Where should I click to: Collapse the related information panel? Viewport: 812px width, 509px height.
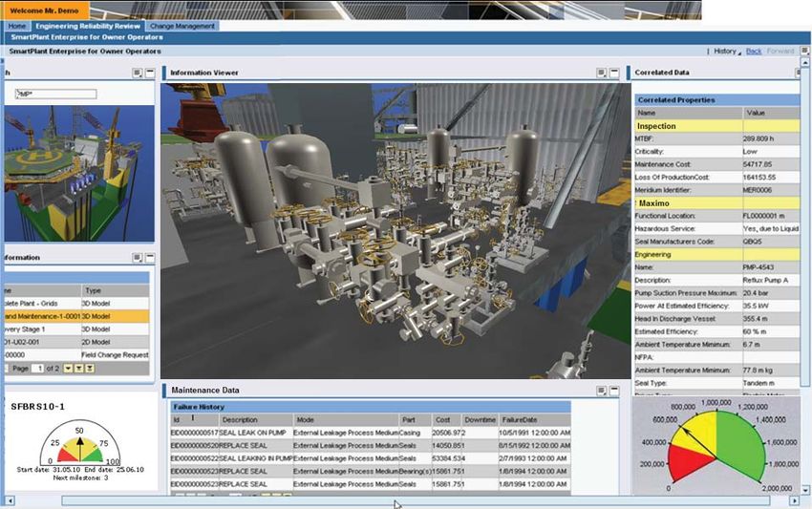coord(150,257)
